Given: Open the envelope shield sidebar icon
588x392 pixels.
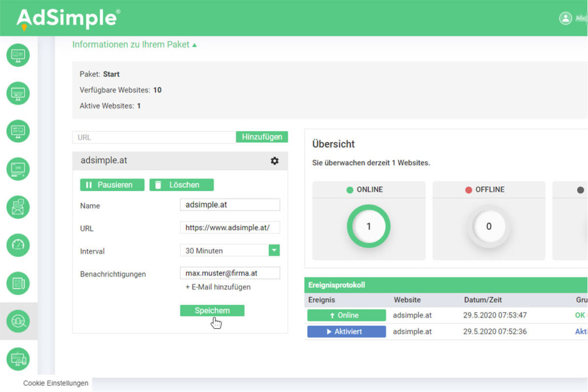Looking at the screenshot, I should click(18, 207).
